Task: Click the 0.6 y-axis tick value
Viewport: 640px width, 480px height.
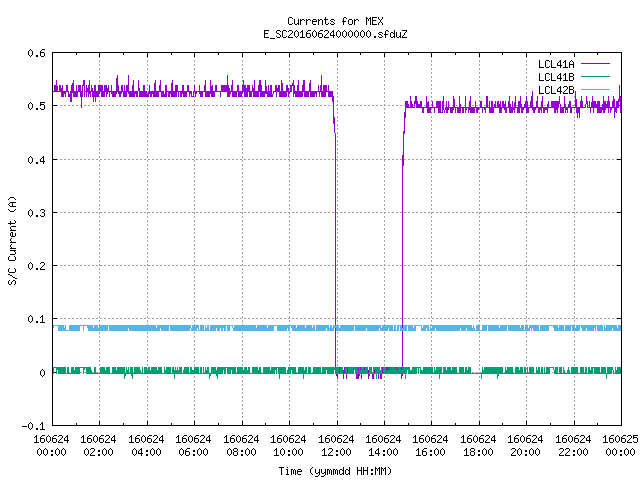Action: tap(36, 53)
